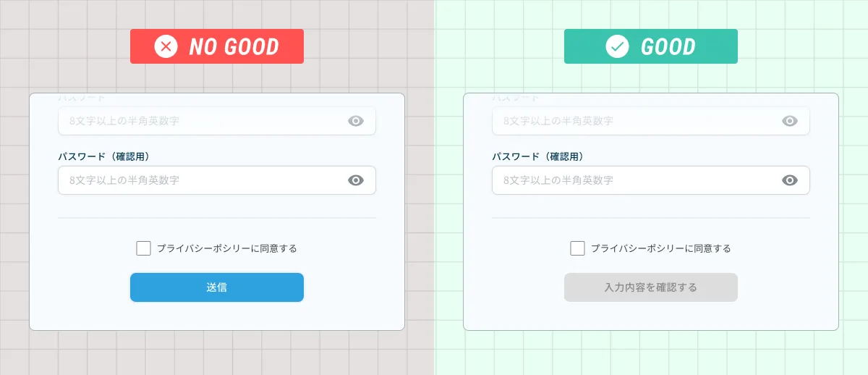This screenshot has height=375, width=868.
Task: Focus the パスワード（確認用） field in GOOD panel
Action: pos(637,180)
